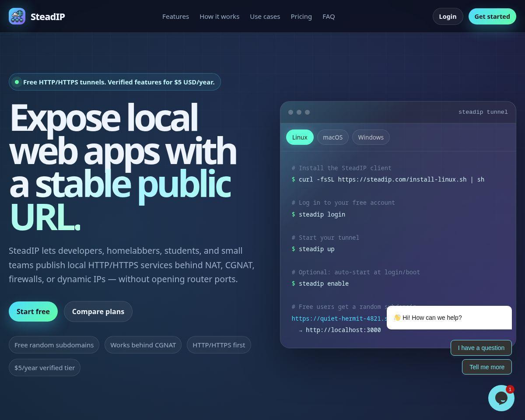Choose the 'Tell me more' chat option

tap(487, 367)
